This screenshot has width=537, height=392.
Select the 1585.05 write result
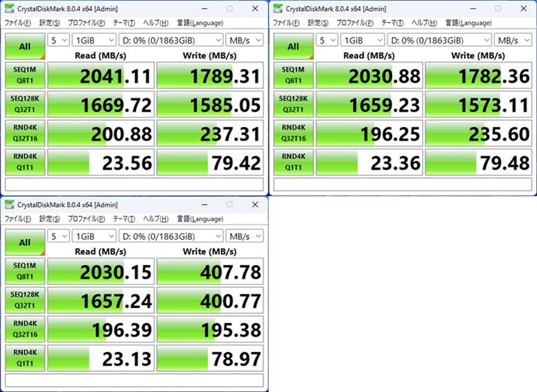pyautogui.click(x=210, y=104)
